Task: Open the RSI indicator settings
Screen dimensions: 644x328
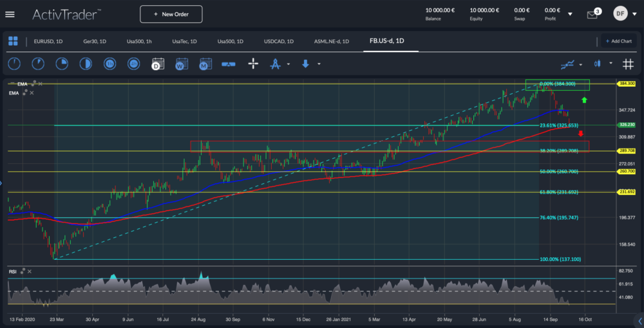Action: pos(22,271)
